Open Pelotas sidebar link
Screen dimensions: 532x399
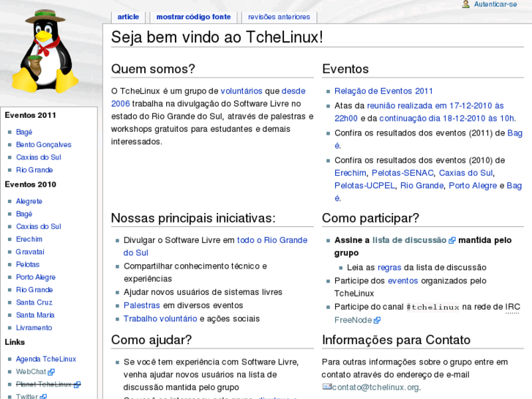28,264
